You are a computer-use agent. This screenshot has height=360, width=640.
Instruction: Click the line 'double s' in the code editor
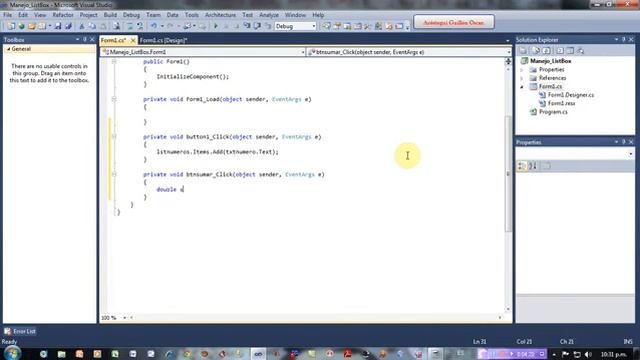click(170, 189)
